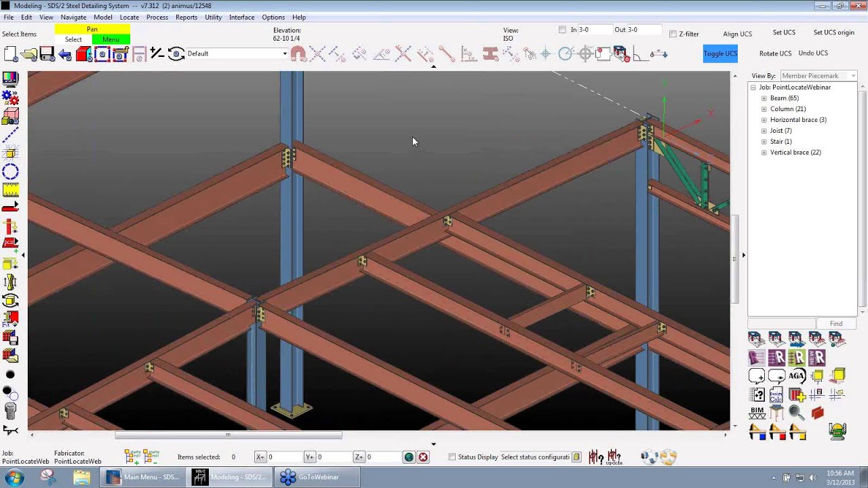Viewport: 868px width, 488px height.
Task: Click the magnifying glass search icon
Action: point(797,413)
